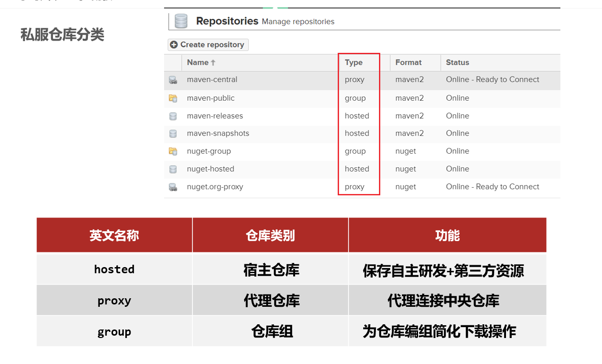Viewport: 602px width, 364px height.
Task: Select the maven-releases repository name
Action: [x=215, y=116]
